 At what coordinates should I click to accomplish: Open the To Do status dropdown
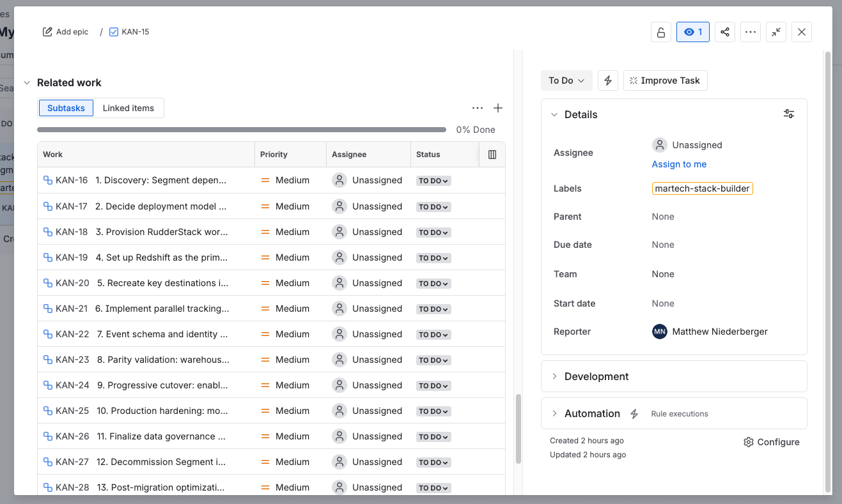tap(566, 80)
